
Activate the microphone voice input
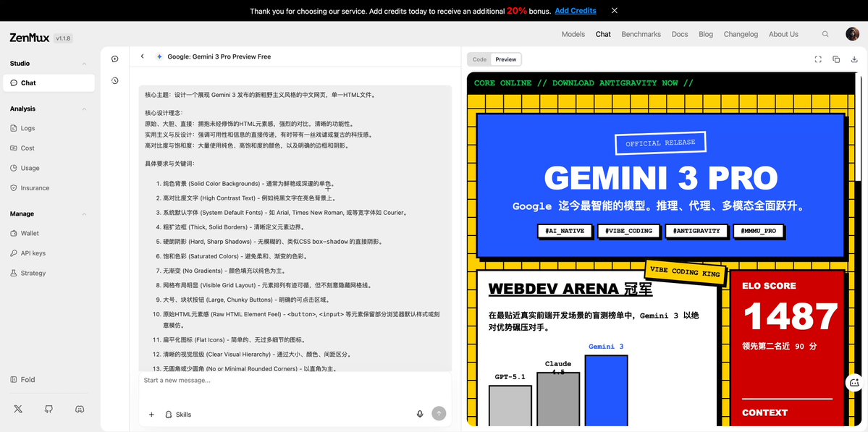pos(420,414)
